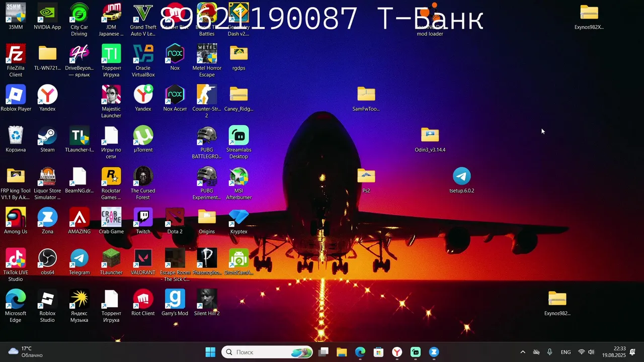Screen dimensions: 644x362
Task: Open the 35MM game shortcut
Action: coord(16,17)
